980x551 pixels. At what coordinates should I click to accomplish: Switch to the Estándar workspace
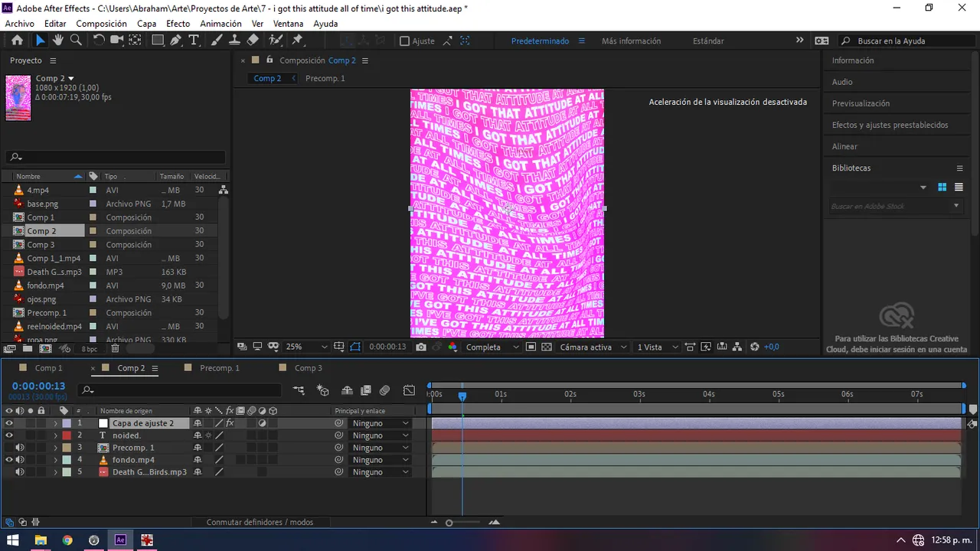pos(708,41)
